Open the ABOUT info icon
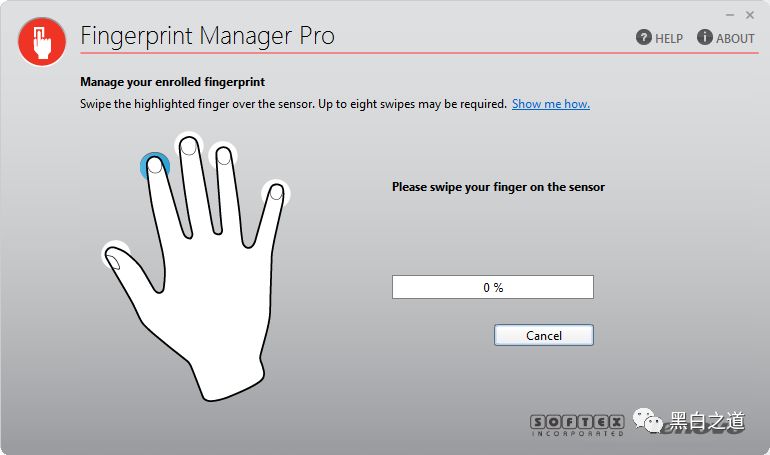This screenshot has height=455, width=770. 704,37
